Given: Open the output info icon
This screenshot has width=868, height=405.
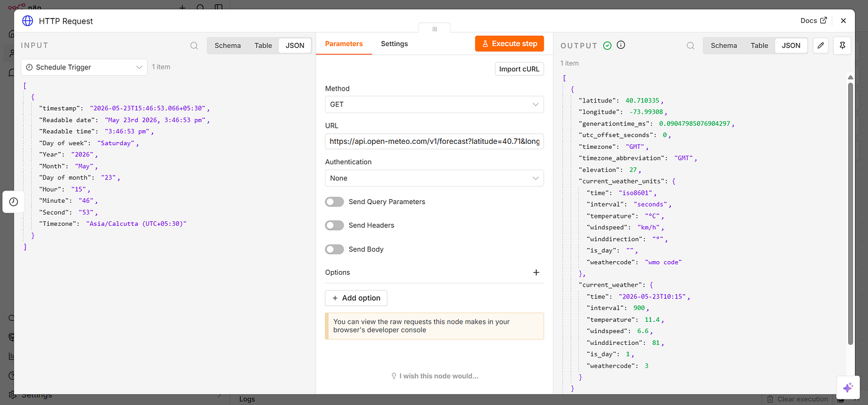Looking at the screenshot, I should tap(621, 45).
